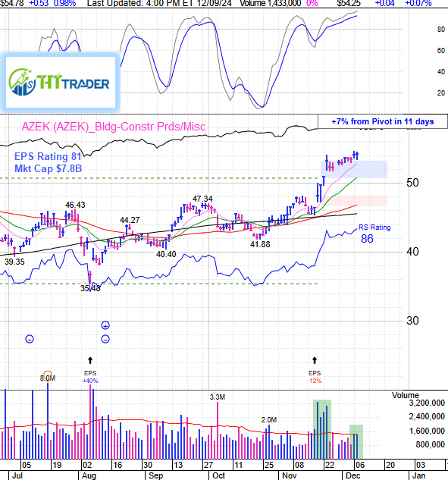Viewport: 448px width, 480px height.
Task: Click the green highlighted volume area in December
Action: pyautogui.click(x=356, y=442)
